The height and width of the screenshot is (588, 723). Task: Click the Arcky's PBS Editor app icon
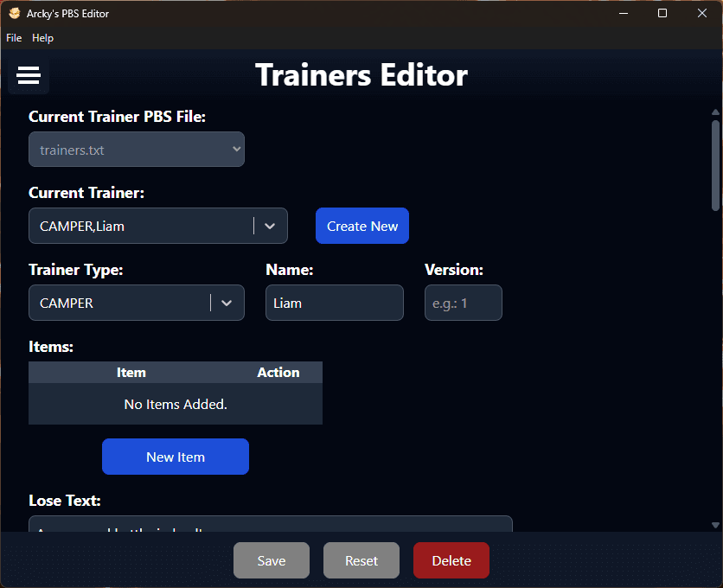pos(14,14)
